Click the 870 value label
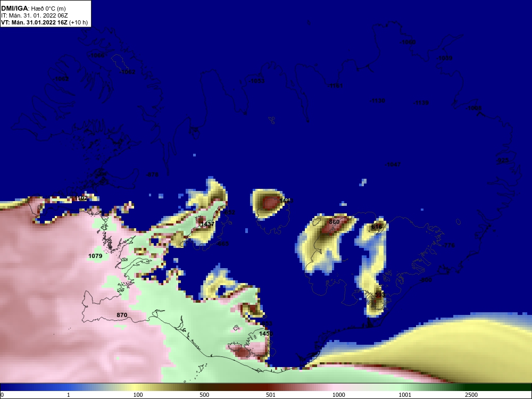 click(x=122, y=315)
